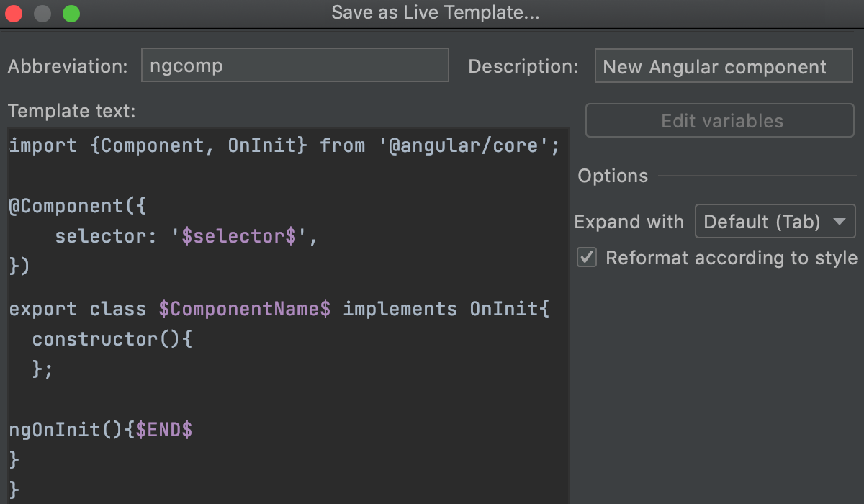Screen dimensions: 864x504
Task: Click the green zoom window button
Action: [x=69, y=12]
